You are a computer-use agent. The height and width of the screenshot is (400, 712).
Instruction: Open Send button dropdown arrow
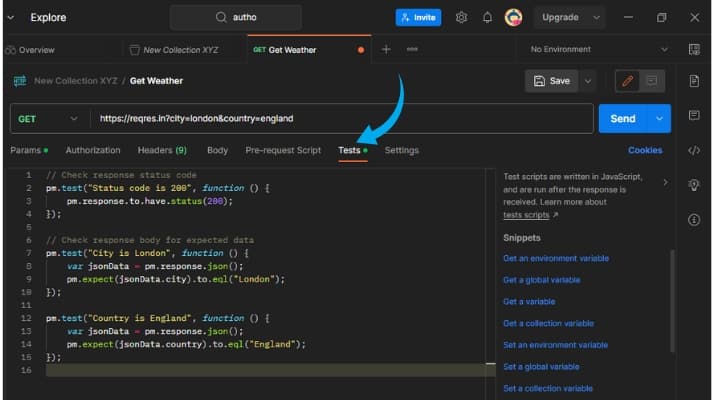pyautogui.click(x=659, y=119)
